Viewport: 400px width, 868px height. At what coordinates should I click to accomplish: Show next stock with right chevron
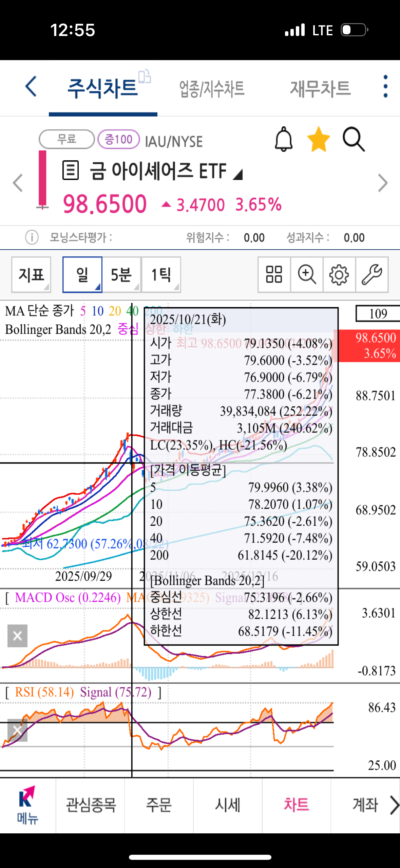pos(383,183)
